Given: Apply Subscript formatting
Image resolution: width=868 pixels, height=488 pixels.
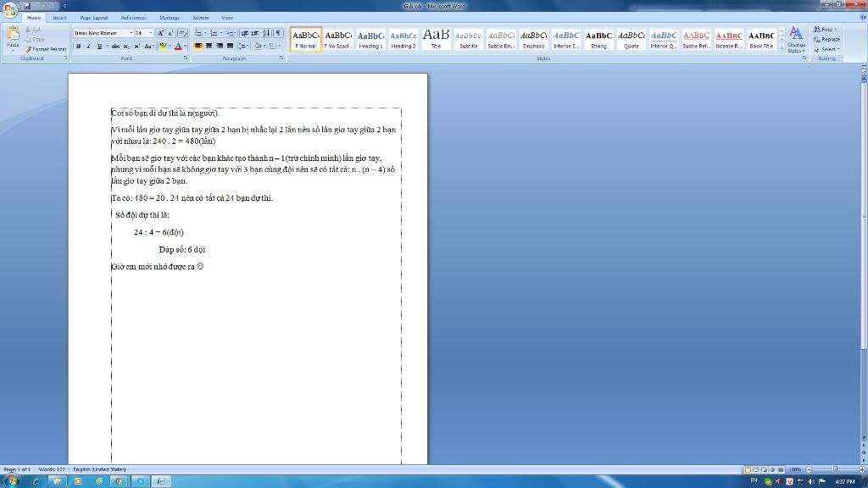Looking at the screenshot, I should click(126, 47).
